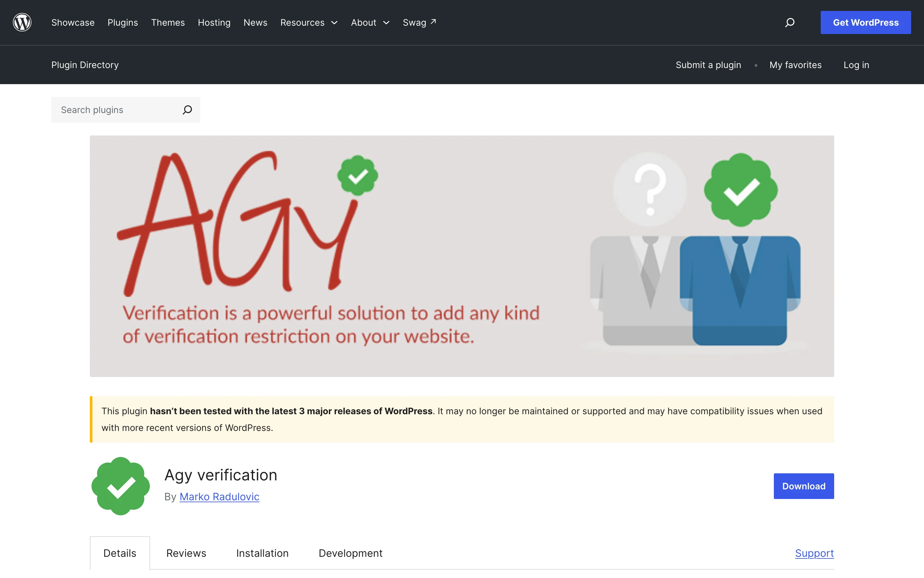Screen dimensions: 924x578
Task: Open the site search magnifier in header
Action: tap(790, 22)
